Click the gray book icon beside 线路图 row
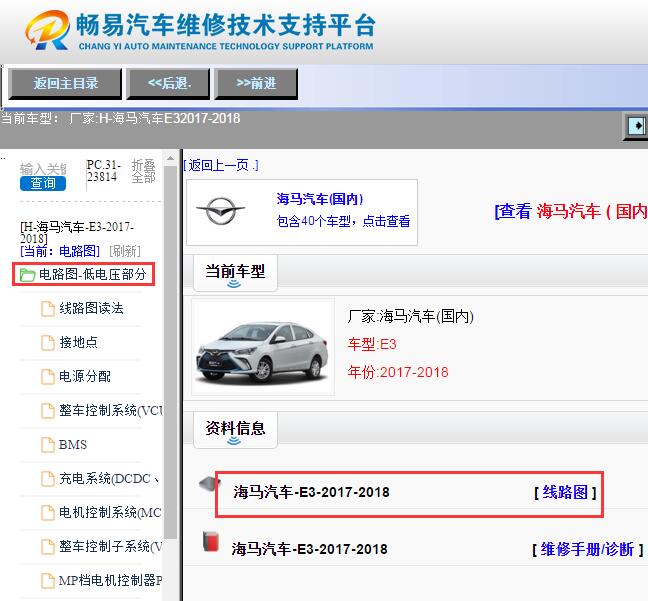Viewport: 648px width, 601px height. pos(210,484)
